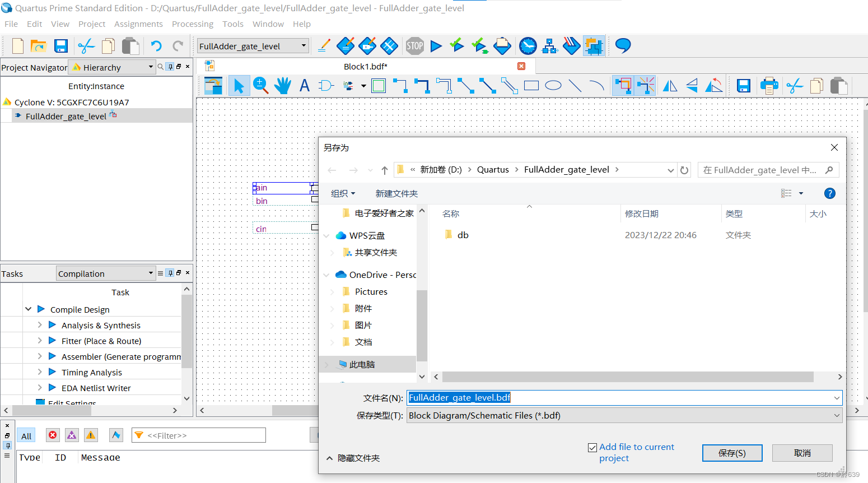Screen dimensions: 868x483
Task: Click the Redo arrow icon
Action: click(x=178, y=46)
